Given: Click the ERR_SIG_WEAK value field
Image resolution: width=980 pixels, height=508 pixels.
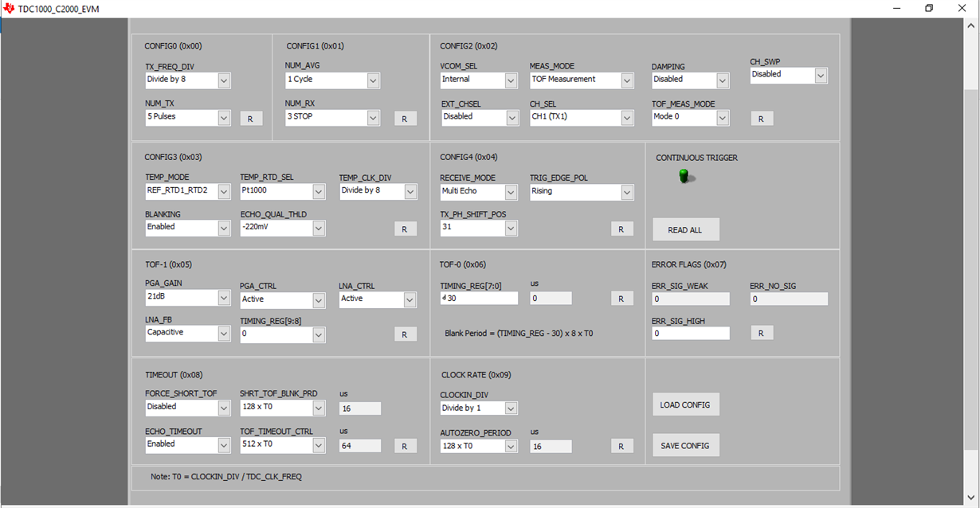Looking at the screenshot, I should (x=690, y=299).
